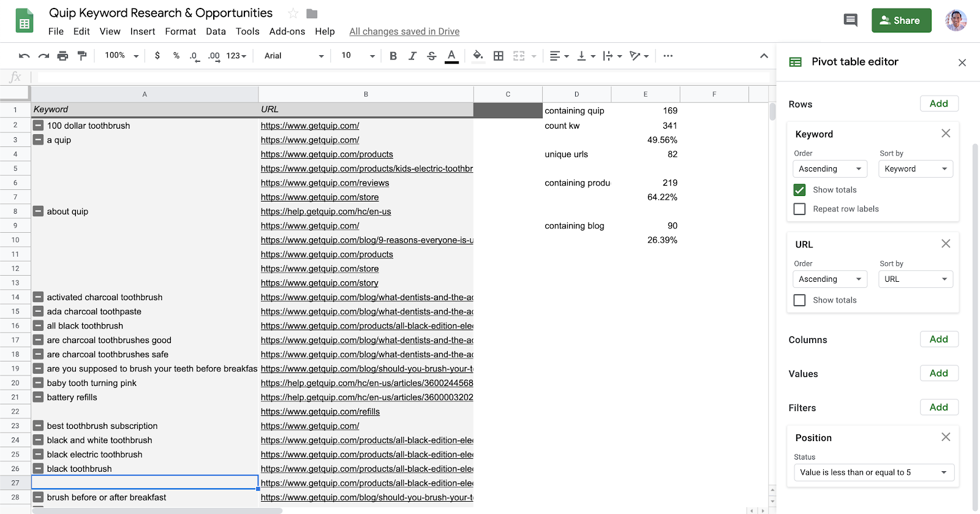Add a field to Columns

[939, 339]
